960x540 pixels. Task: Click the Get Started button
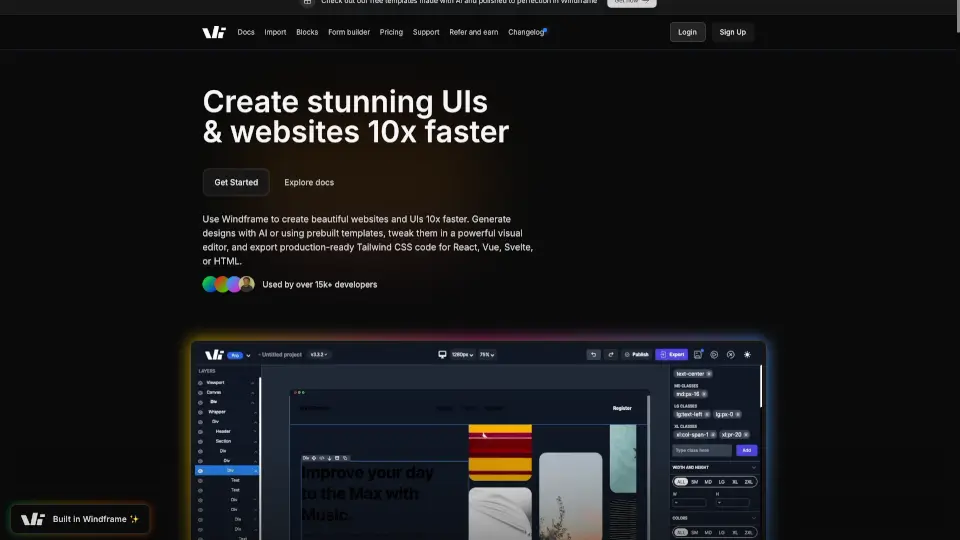coord(236,182)
